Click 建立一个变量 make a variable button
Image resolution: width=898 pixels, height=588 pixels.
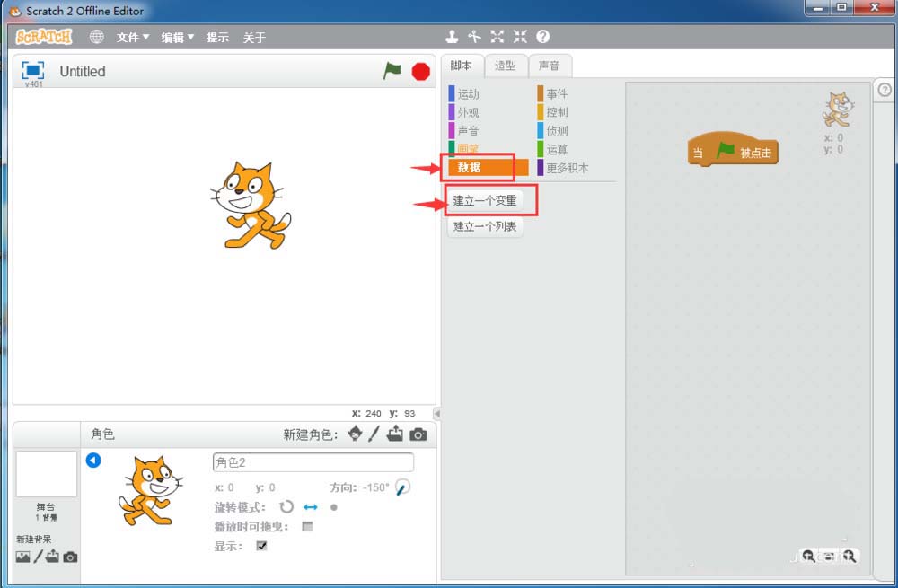[485, 200]
